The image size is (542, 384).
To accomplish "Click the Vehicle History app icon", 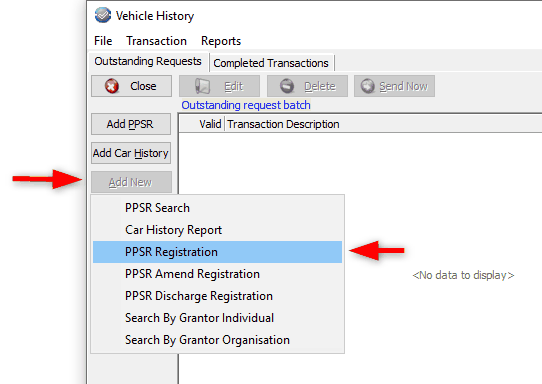I will coord(103,16).
